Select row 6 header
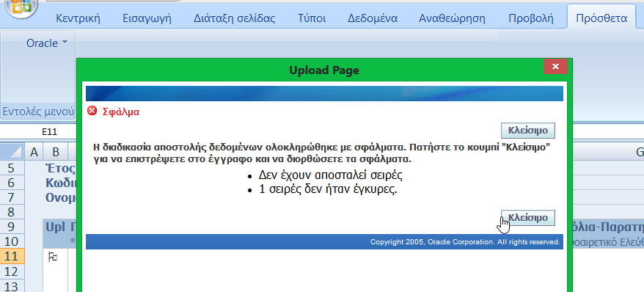The height and width of the screenshot is (292, 644). pos(12,183)
